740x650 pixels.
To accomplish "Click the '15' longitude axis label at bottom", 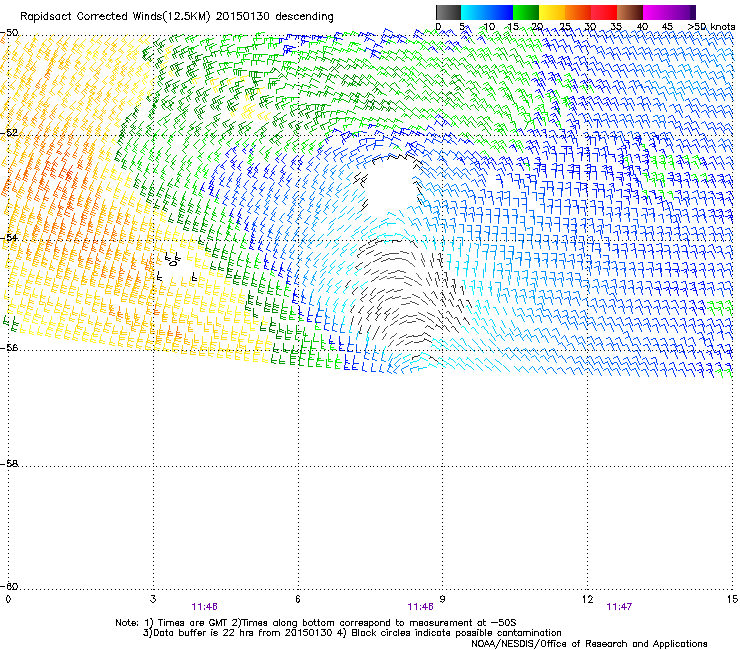I will tap(732, 599).
